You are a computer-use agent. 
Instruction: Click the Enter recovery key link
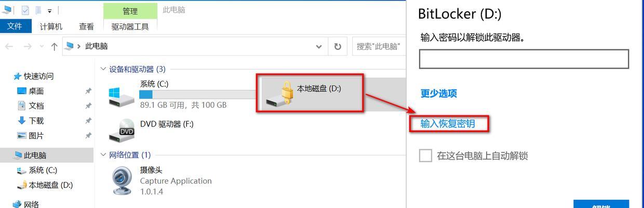(448, 124)
